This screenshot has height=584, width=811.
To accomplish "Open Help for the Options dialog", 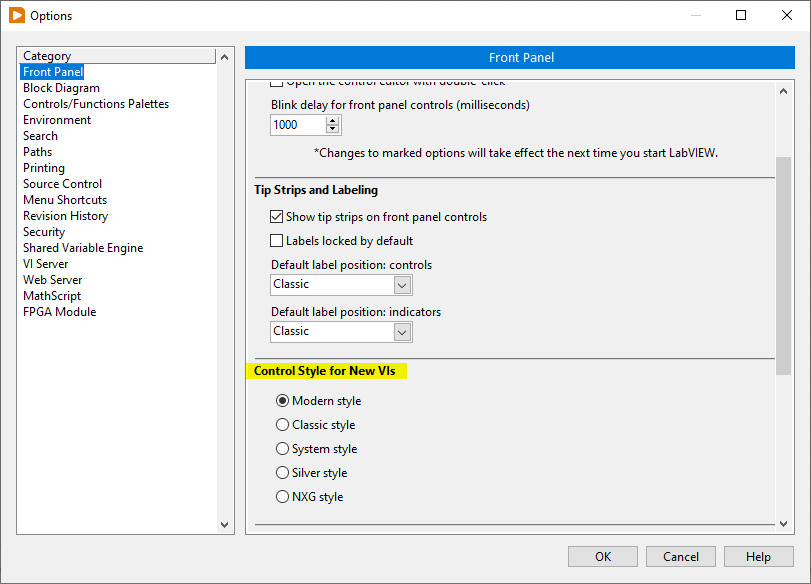I will click(758, 557).
